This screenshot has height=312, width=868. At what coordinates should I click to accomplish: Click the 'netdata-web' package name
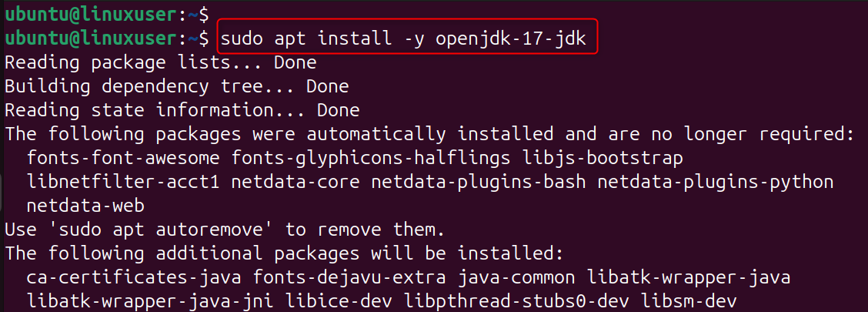click(85, 206)
